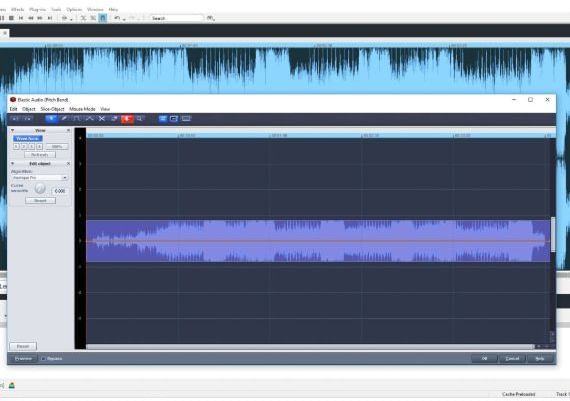Click the fast-forward transport button

click(40, 18)
